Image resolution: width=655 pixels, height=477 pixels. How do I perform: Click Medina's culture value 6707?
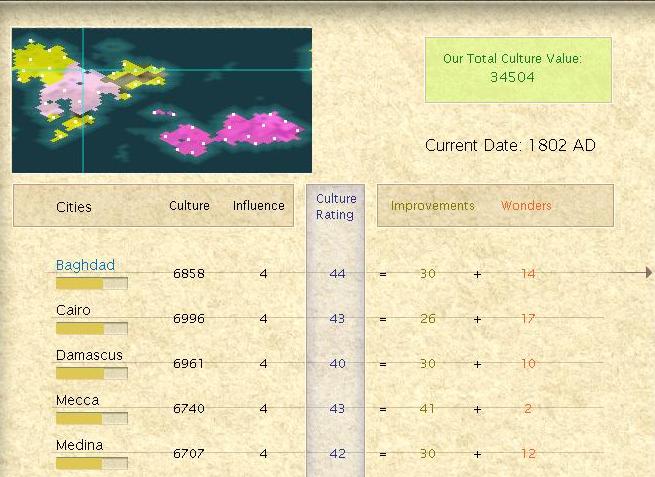tap(189, 453)
